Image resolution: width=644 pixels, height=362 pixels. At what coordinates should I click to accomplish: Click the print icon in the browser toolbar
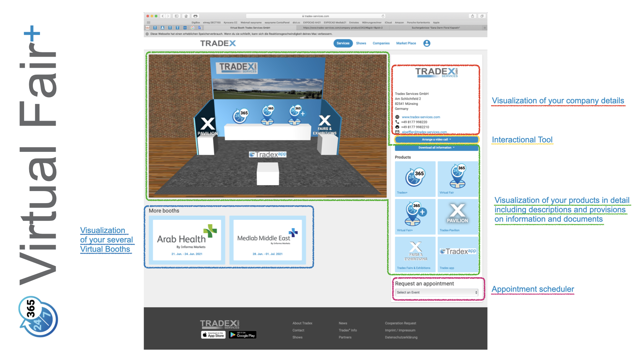(x=196, y=16)
